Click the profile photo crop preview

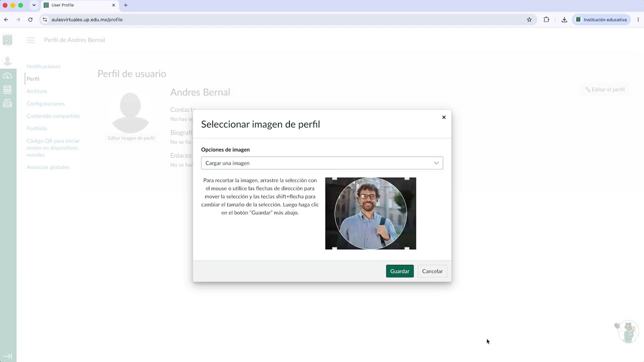370,213
